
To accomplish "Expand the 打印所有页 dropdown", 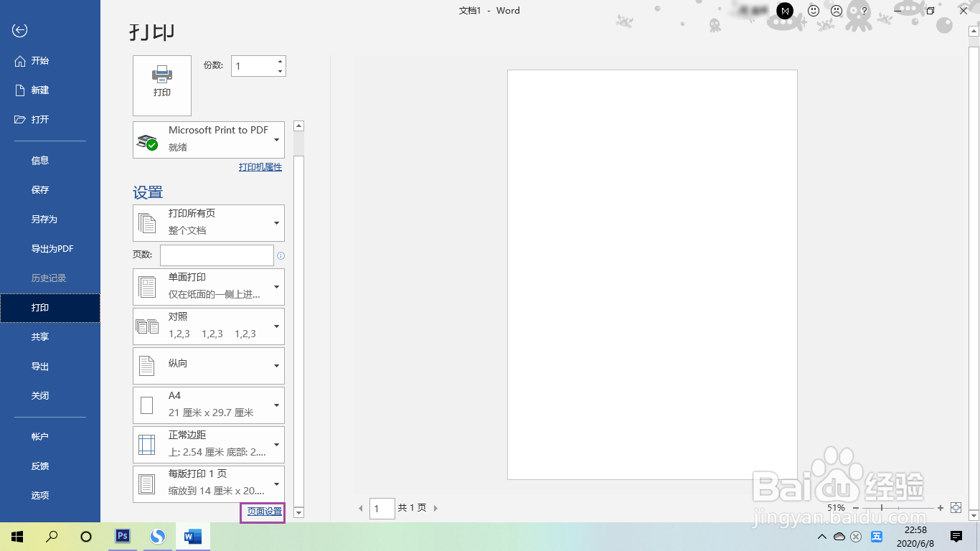I will click(209, 223).
